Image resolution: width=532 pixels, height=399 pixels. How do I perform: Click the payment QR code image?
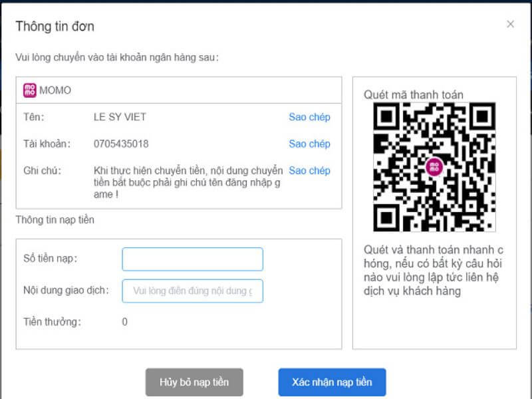pyautogui.click(x=434, y=167)
